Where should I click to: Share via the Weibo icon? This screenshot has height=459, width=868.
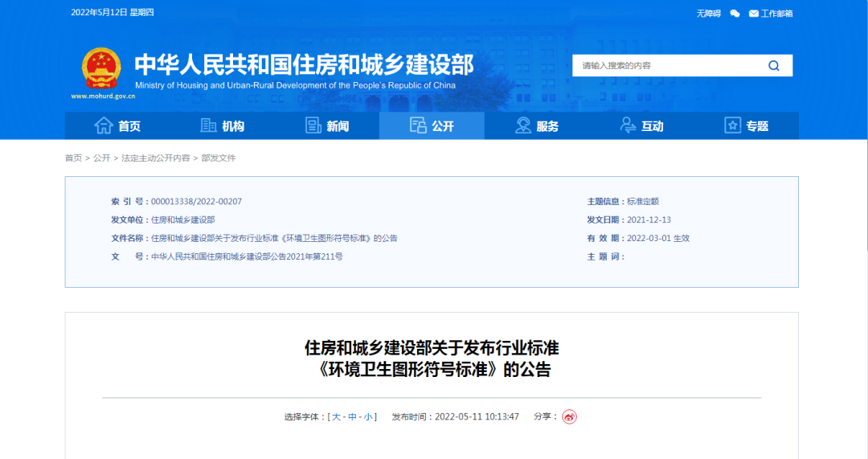tap(569, 417)
